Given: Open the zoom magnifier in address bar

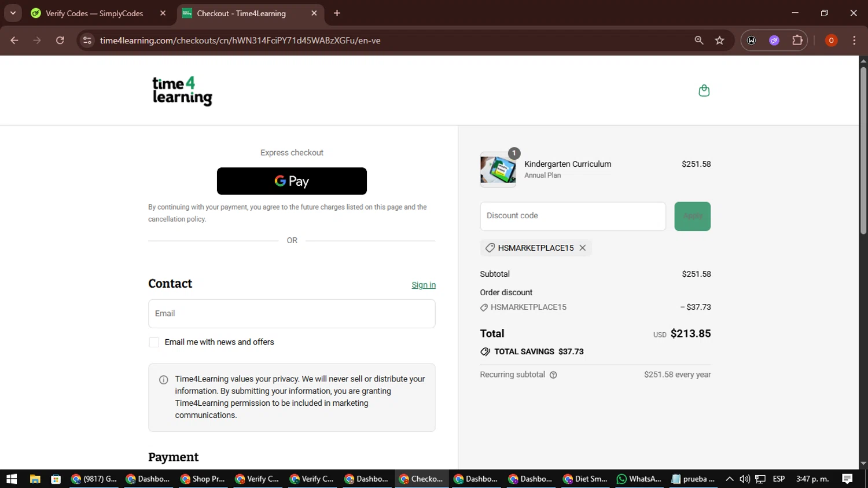Looking at the screenshot, I should [x=699, y=41].
